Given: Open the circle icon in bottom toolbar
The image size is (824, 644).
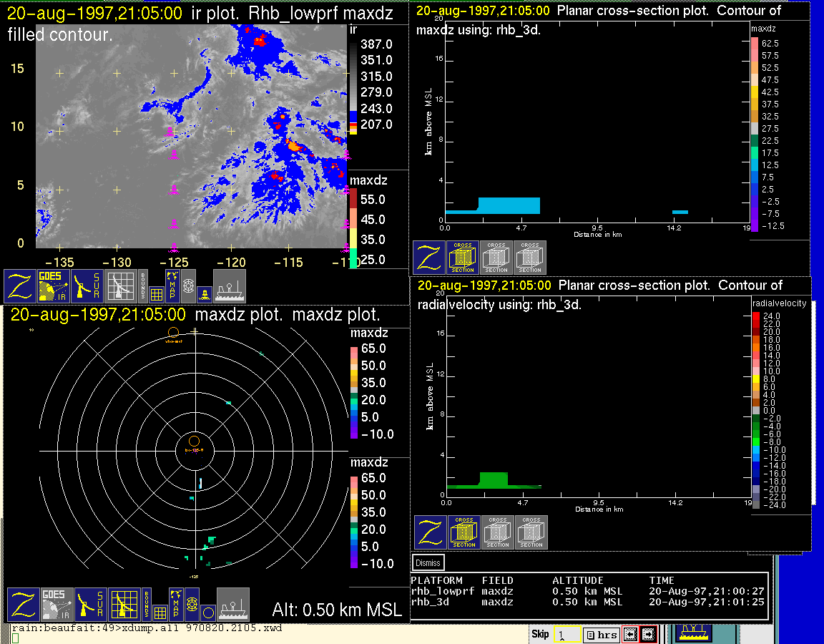Looking at the screenshot, I should point(207,613).
